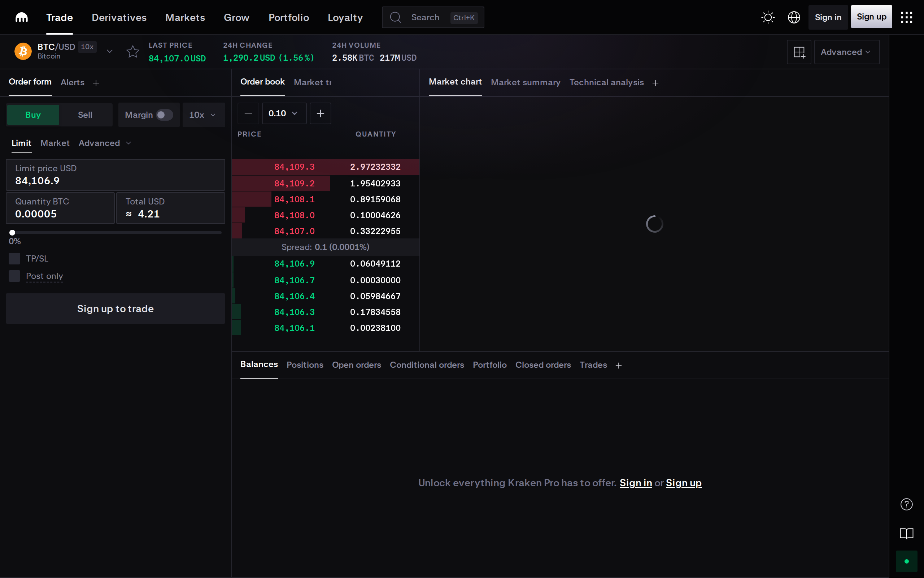The image size is (924, 578).
Task: Click the add widget layout icon
Action: coord(799,52)
